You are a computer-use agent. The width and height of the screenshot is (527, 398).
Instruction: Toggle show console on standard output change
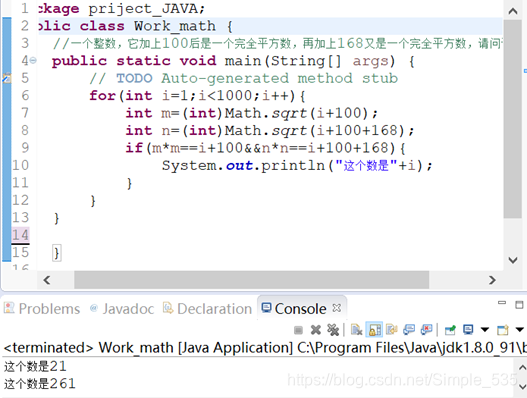[409, 330]
